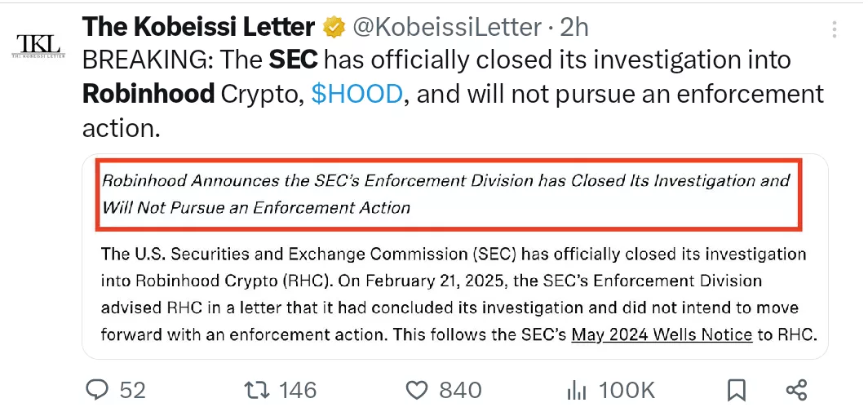868x416 pixels.
Task: Click the 100K views count
Action: pyautogui.click(x=628, y=391)
